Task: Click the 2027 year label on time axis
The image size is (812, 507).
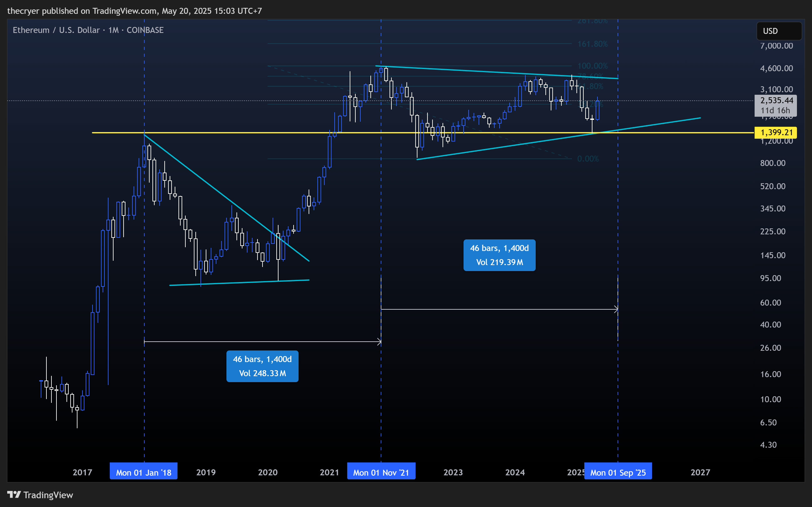Action: [700, 472]
